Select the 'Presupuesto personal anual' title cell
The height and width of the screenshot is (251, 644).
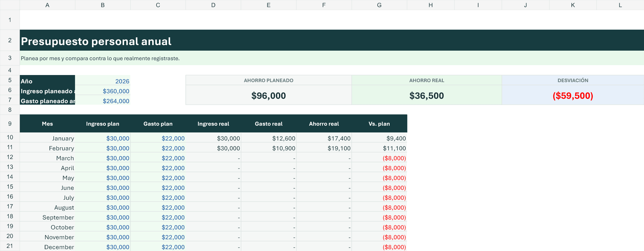tap(332, 40)
